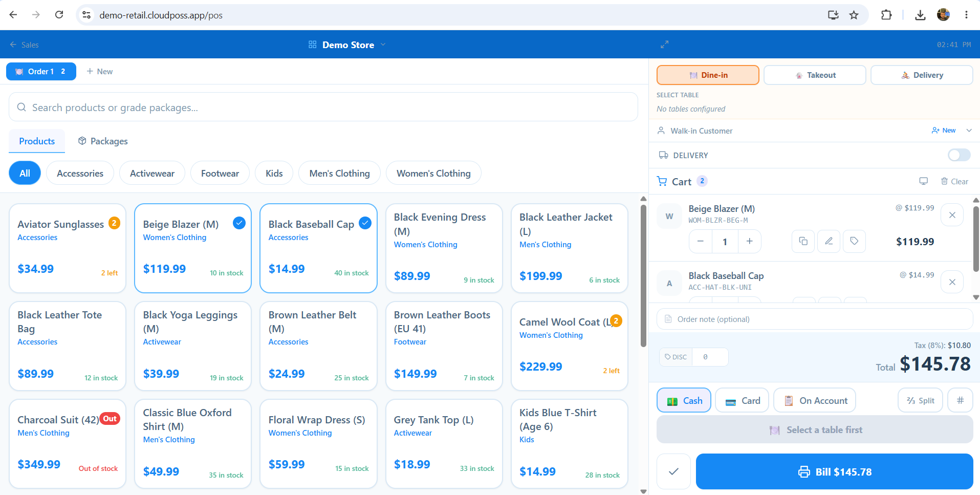Choose Takeout order type
Viewport: 980px width, 495px height.
(815, 75)
